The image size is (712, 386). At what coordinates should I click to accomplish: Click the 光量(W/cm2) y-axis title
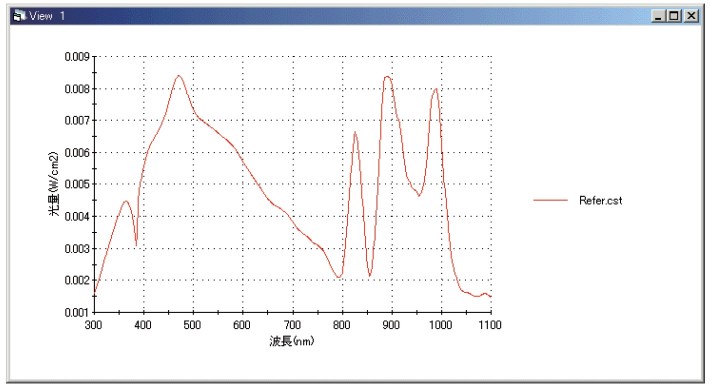54,184
